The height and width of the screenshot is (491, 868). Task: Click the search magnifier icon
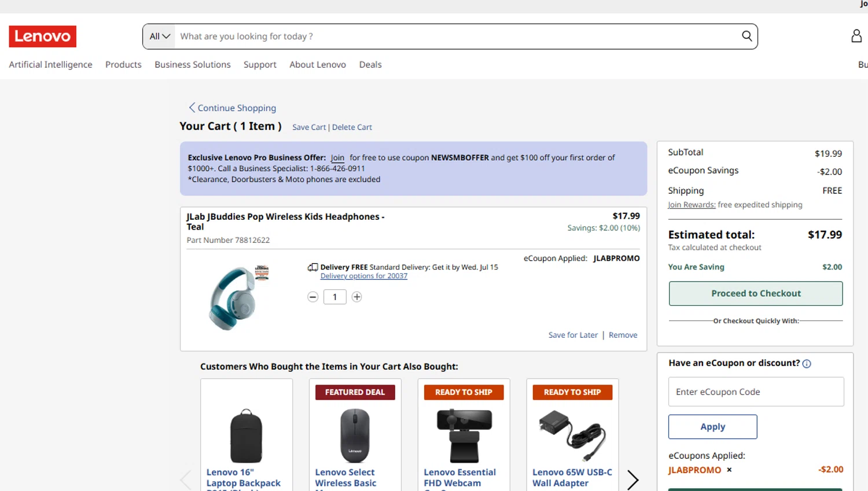747,36
